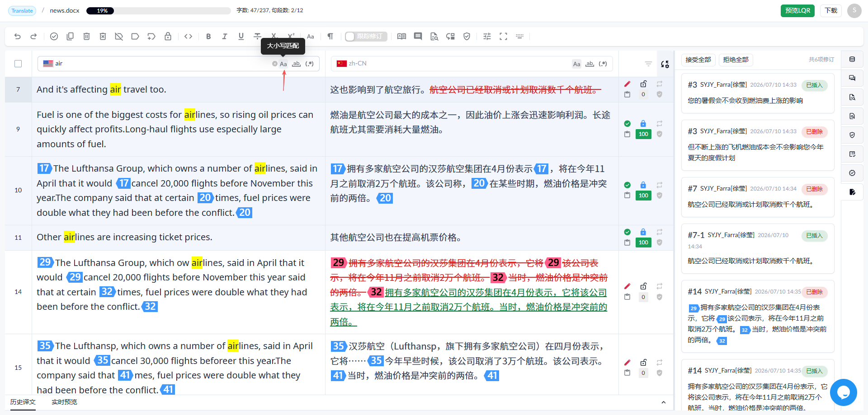Viewport: 868px width, 415px height.
Task: Check the select-all segments checkbox
Action: (18, 64)
